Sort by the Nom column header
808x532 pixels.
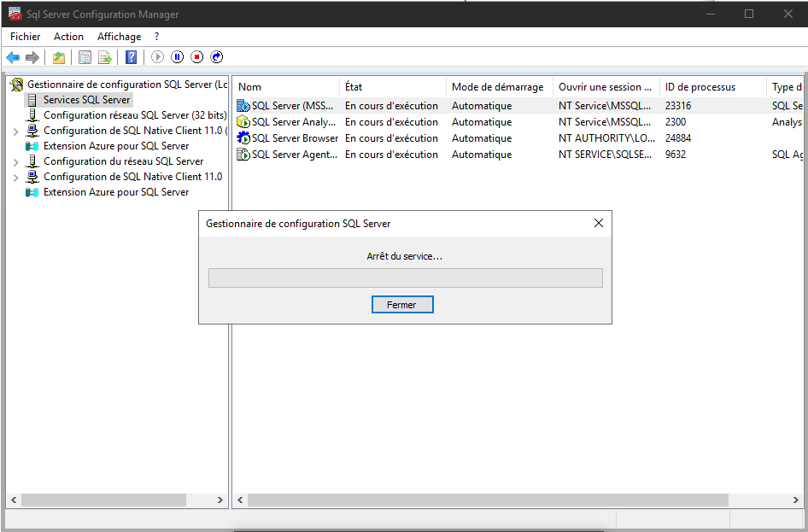(x=286, y=87)
